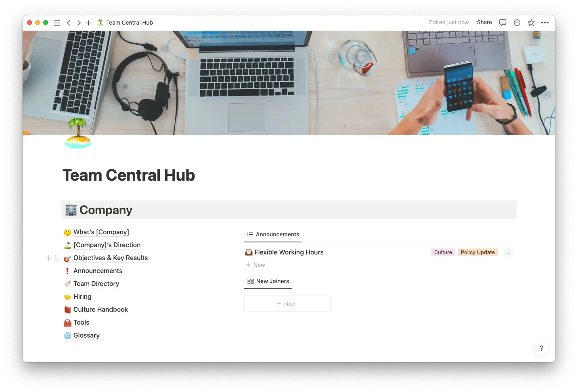Open the drag handle block menu
The image size is (578, 392).
(57, 258)
